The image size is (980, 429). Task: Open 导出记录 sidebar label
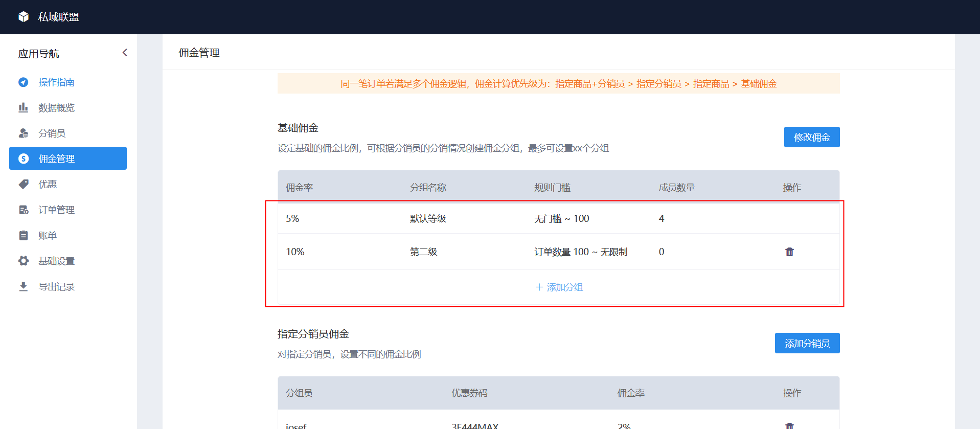56,286
